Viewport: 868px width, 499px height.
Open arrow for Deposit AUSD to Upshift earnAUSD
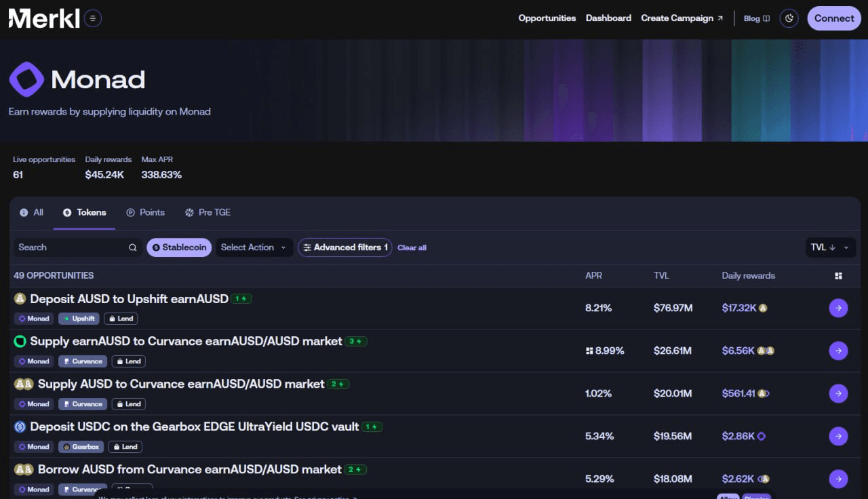838,308
